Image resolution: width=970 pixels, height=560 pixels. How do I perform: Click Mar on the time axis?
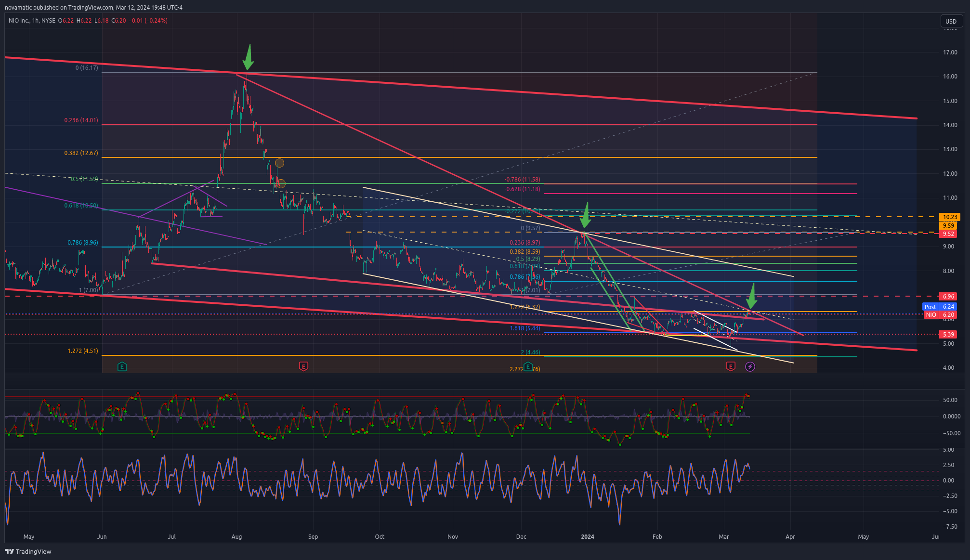723,536
